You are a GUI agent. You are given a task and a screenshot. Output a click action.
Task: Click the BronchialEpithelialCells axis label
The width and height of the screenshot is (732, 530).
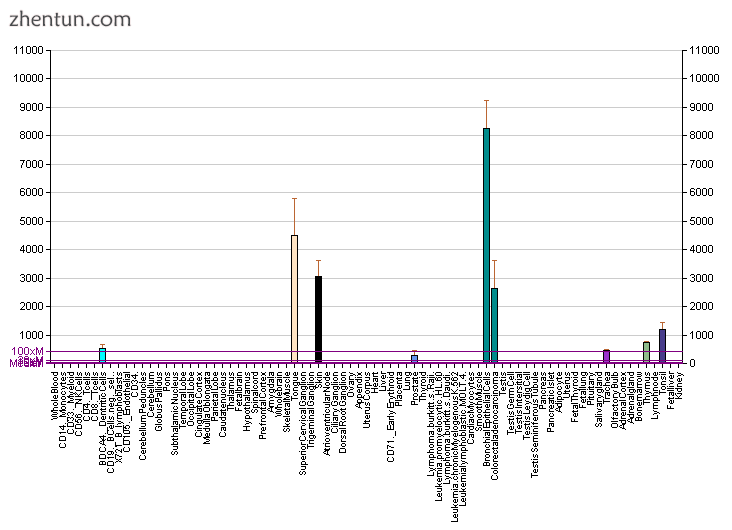[x=486, y=419]
